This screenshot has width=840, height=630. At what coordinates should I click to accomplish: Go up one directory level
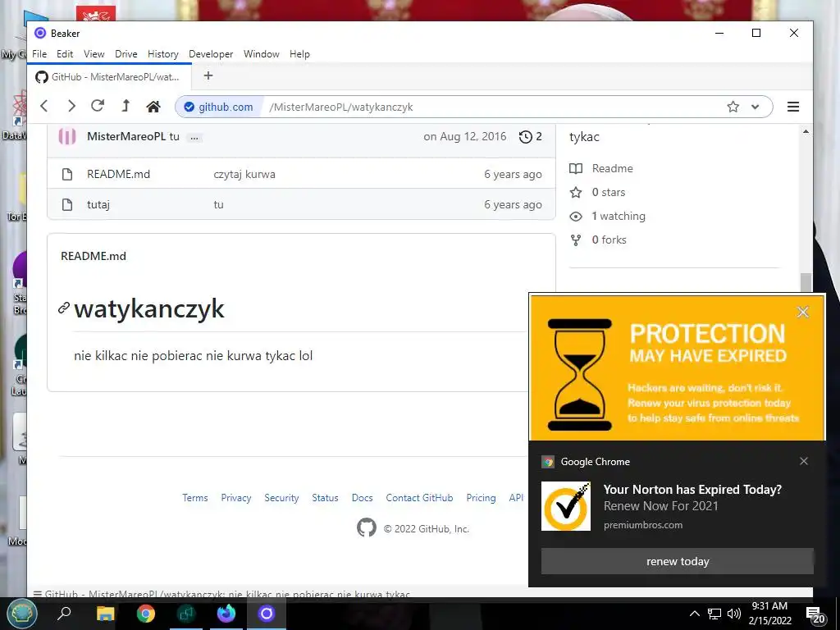tap(126, 106)
